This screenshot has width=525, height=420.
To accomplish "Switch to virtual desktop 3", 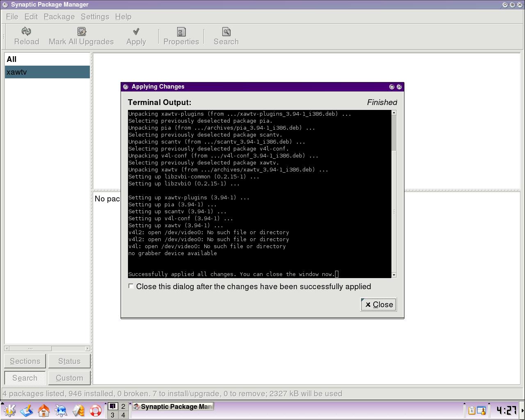I will pyautogui.click(x=112, y=415).
